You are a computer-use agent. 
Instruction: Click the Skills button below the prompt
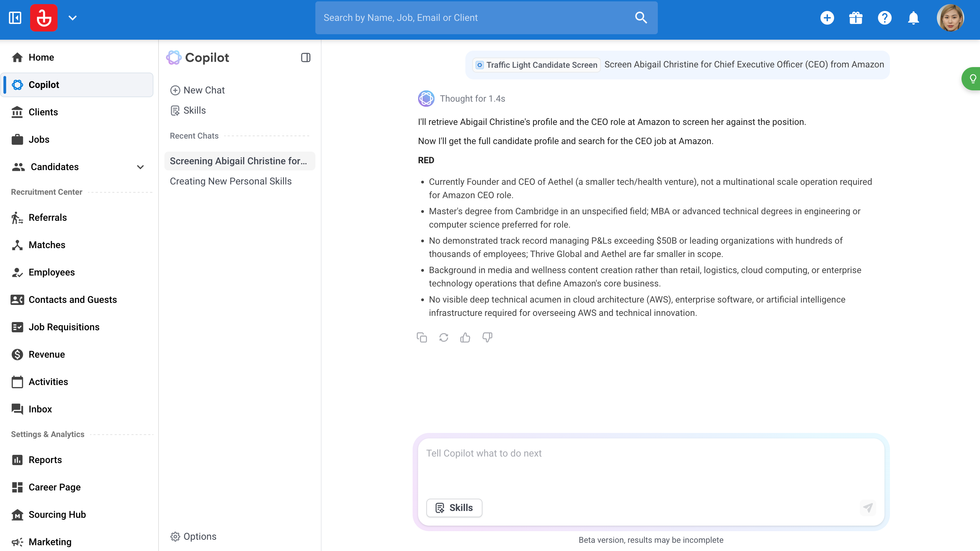point(454,508)
